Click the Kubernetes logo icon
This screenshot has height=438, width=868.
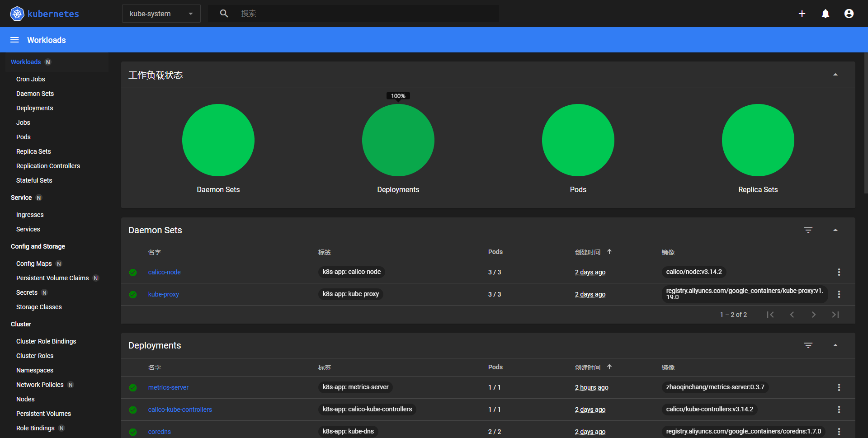point(17,14)
